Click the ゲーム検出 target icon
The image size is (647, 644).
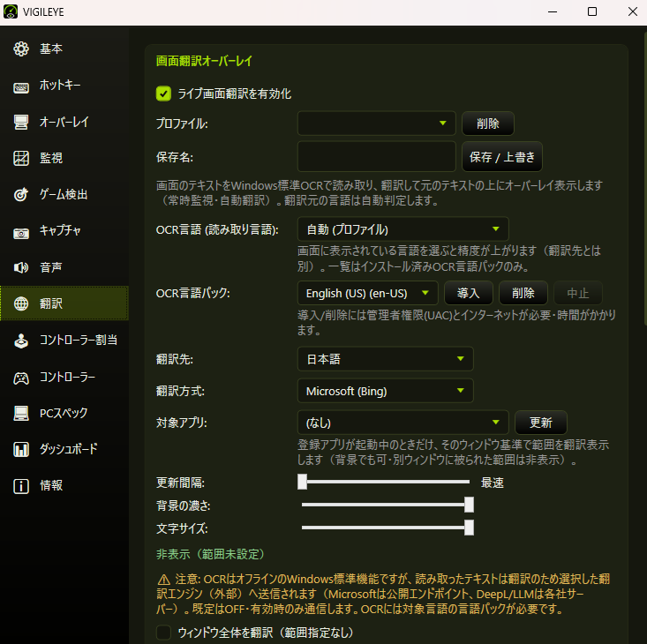pos(21,195)
